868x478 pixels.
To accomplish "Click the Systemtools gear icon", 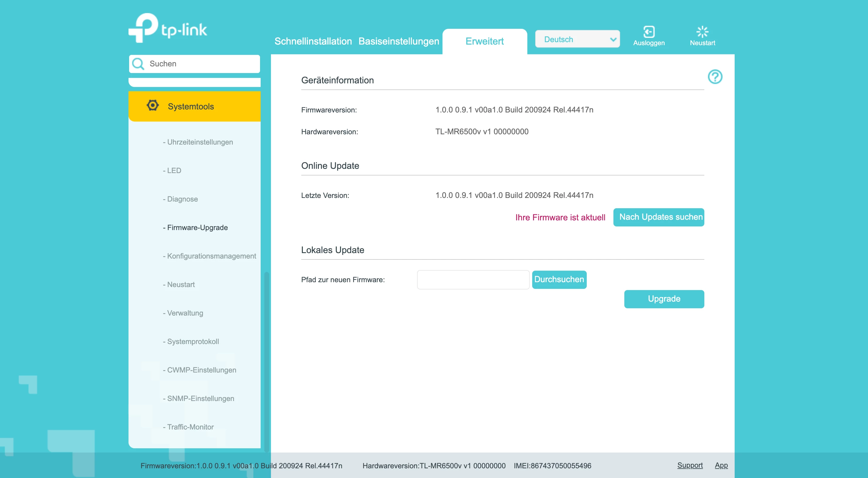I will tap(153, 105).
